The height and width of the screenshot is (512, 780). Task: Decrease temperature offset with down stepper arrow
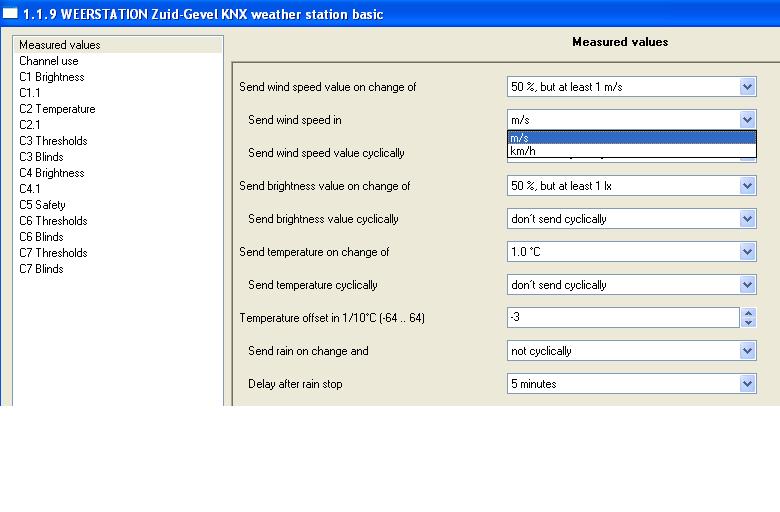coord(749,323)
